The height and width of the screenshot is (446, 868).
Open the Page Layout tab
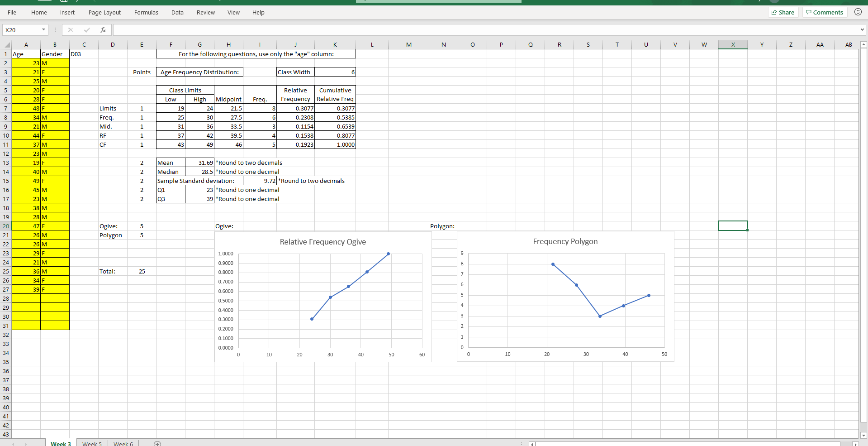tap(104, 12)
